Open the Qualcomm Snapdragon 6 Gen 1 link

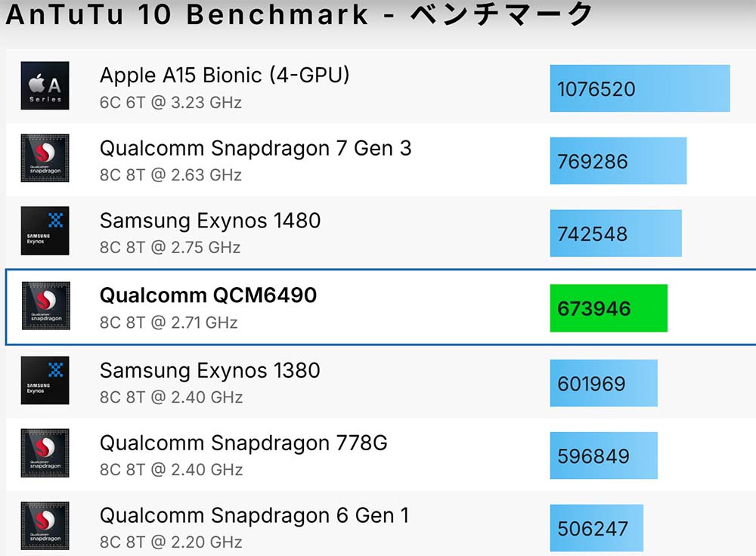pyautogui.click(x=254, y=515)
